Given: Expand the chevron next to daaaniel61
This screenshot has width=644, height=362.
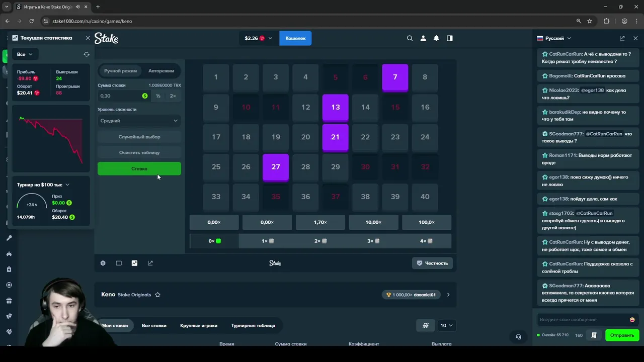Looking at the screenshot, I should pyautogui.click(x=448, y=295).
